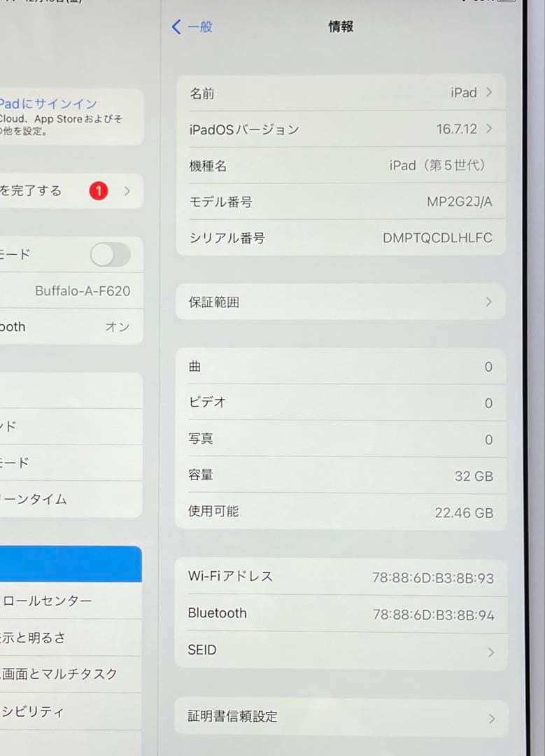
Task: Tap the red notification badge showing 1
Action: pyautogui.click(x=99, y=191)
